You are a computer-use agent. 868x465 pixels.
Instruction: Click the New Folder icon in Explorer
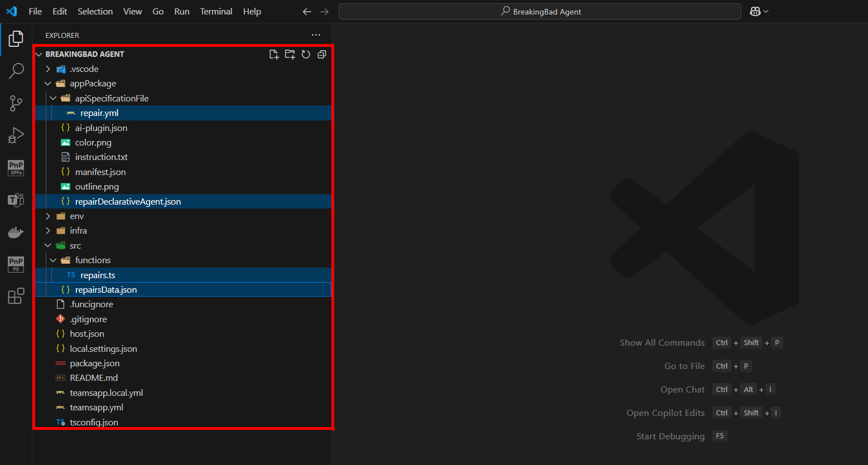pos(290,54)
